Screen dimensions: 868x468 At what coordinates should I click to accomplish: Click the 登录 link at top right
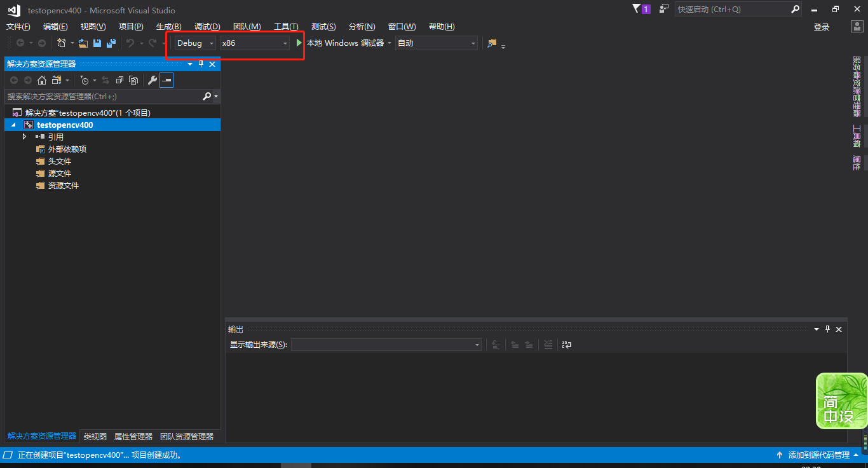(821, 28)
